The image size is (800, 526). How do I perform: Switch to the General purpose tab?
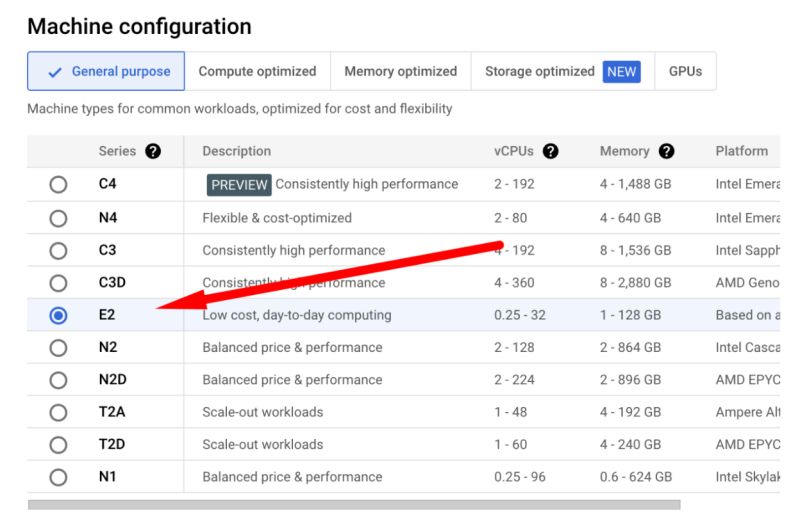tap(106, 71)
